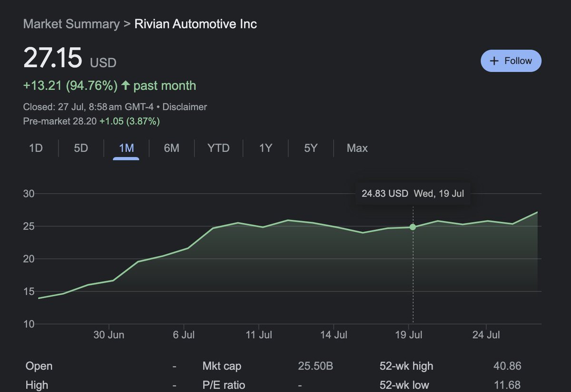
Task: Click the 52-wk high label
Action: click(x=406, y=366)
